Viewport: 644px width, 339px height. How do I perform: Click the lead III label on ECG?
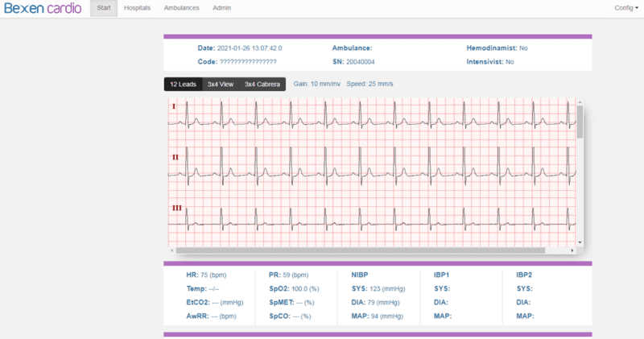tap(176, 208)
